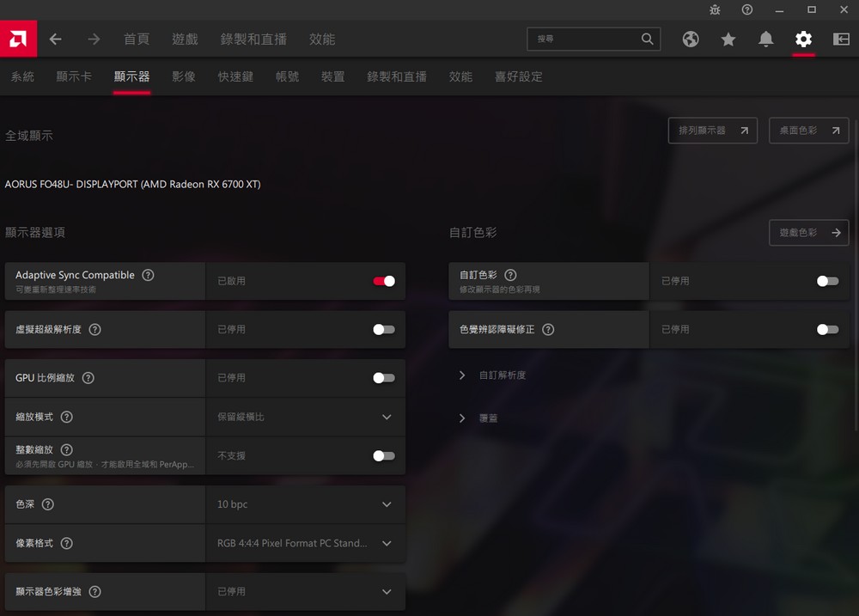
Task: Open 縮放模式 dropdown
Action: [x=306, y=417]
